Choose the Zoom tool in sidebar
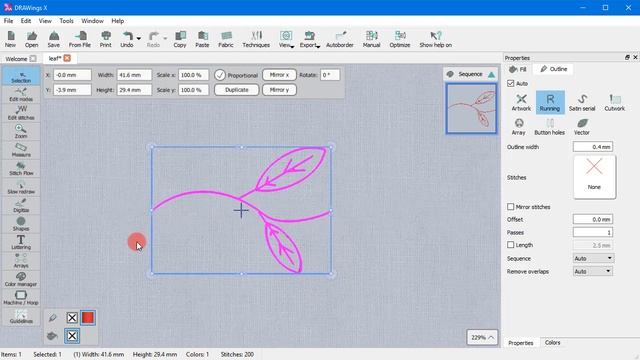 (21, 131)
